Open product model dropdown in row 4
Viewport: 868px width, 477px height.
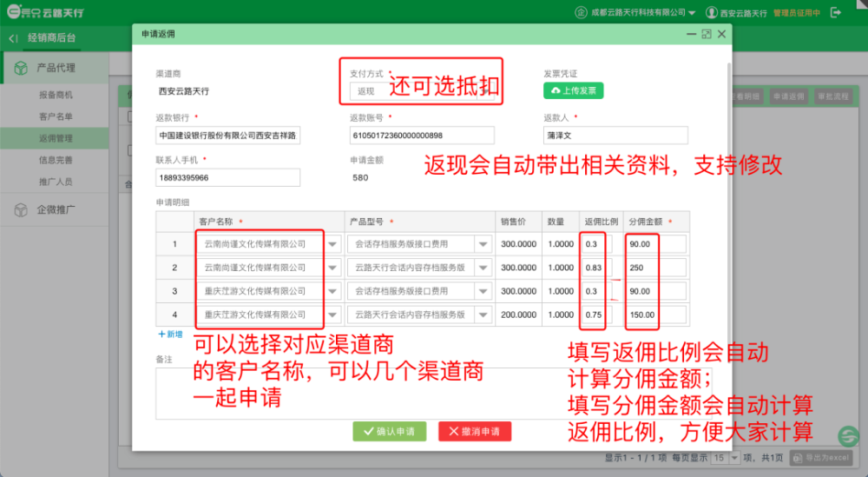483,315
